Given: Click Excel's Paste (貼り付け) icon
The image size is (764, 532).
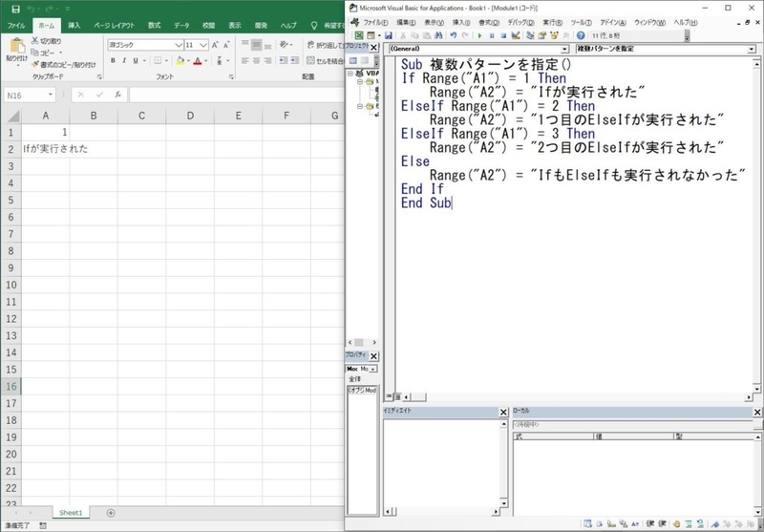Looking at the screenshot, I should 17,45.
